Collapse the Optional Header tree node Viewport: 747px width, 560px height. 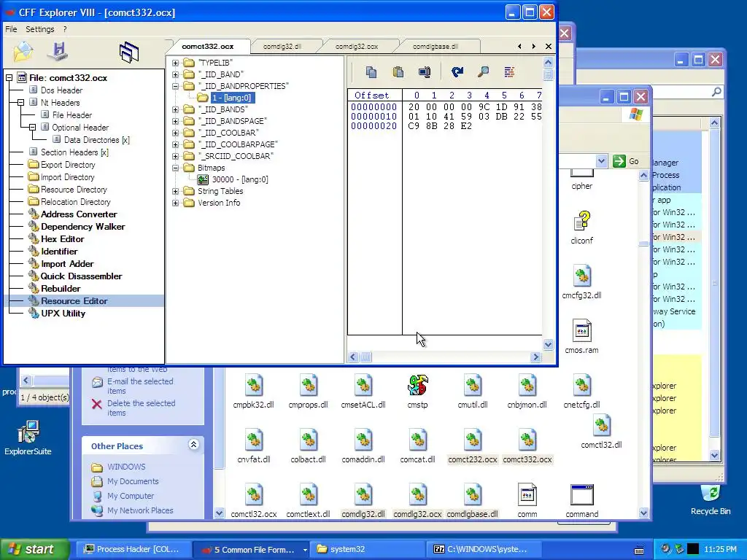[32, 127]
